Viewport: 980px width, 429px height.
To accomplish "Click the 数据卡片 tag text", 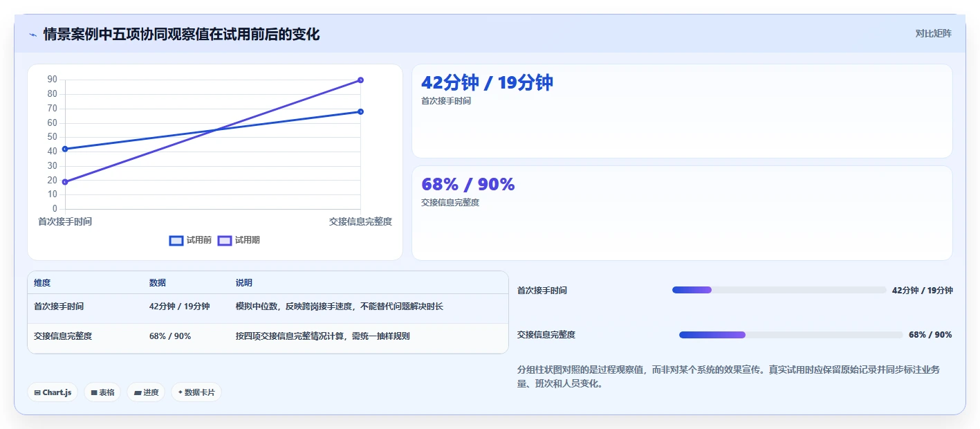I will tap(199, 392).
